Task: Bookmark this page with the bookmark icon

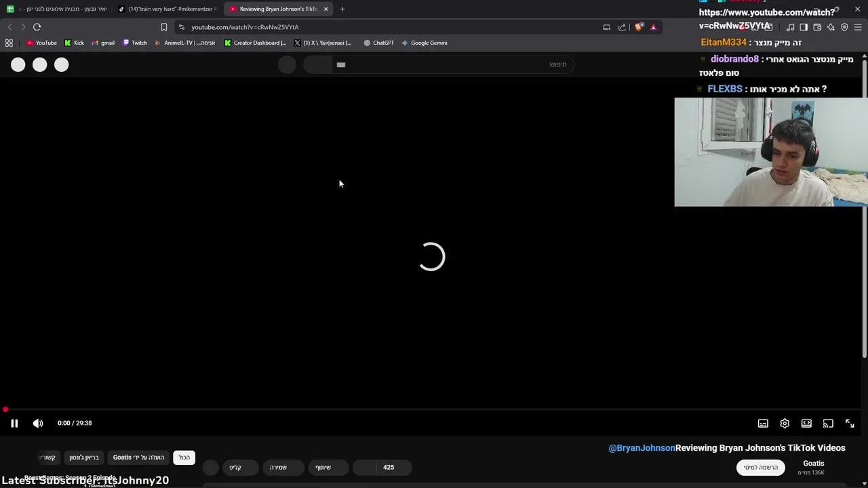Action: pos(163,27)
